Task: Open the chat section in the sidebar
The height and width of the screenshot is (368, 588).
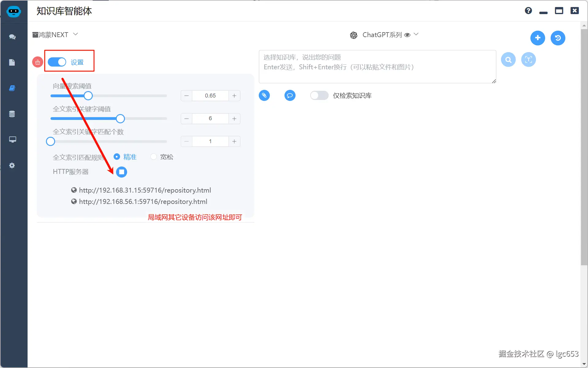Action: click(12, 37)
